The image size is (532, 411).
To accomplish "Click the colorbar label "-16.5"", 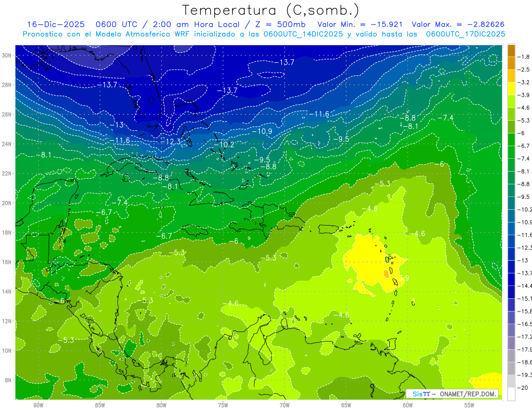I will [x=524, y=324].
